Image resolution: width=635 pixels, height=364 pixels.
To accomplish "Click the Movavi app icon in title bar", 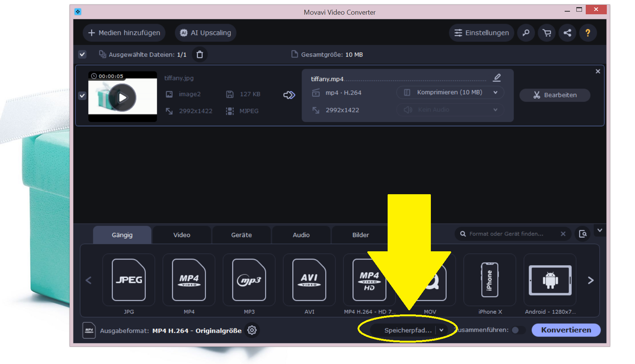I will [x=78, y=12].
